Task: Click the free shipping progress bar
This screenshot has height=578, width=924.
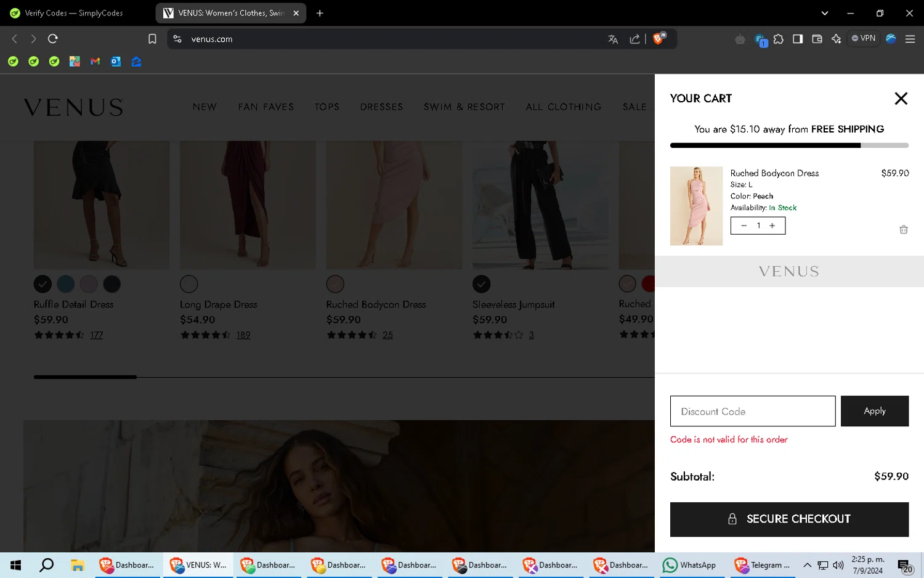Action: (x=789, y=145)
